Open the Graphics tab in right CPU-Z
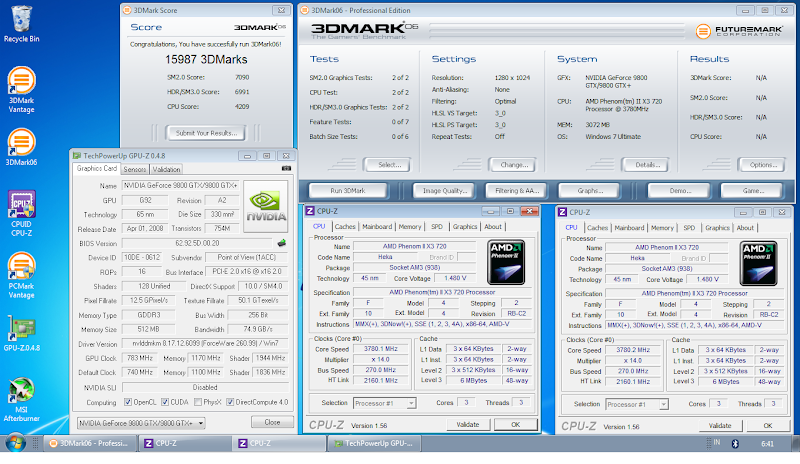 coord(717,228)
